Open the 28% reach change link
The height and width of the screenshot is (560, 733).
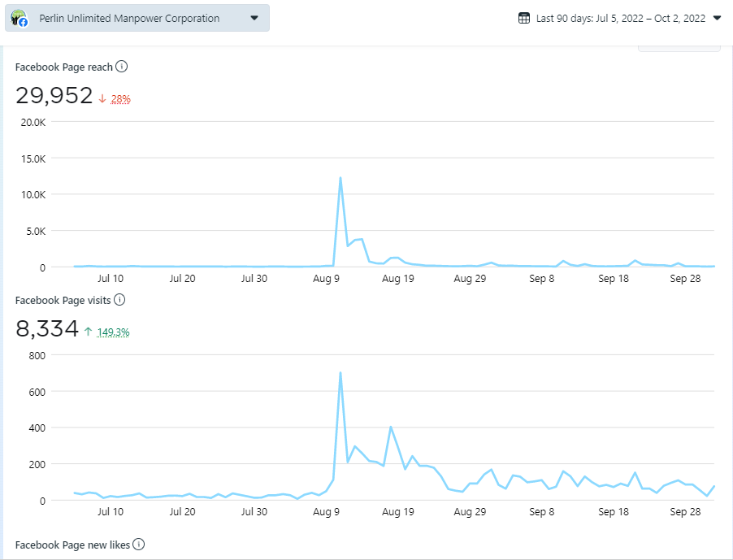tap(121, 99)
